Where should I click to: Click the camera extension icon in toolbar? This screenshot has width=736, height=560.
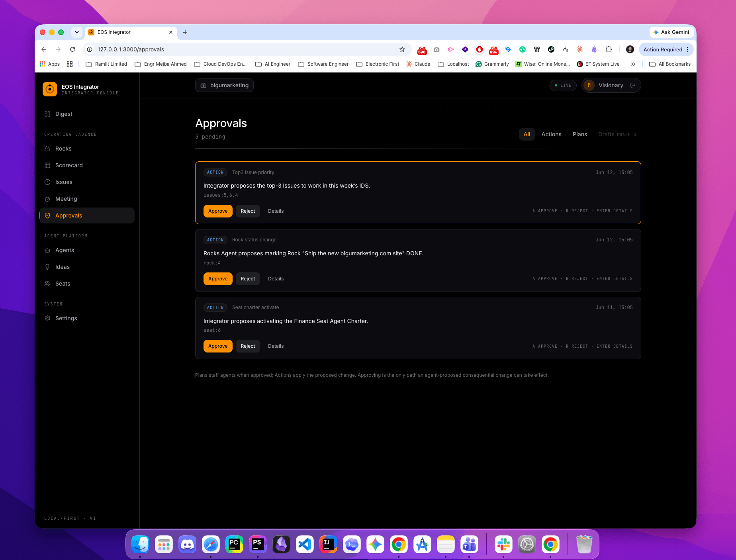437,49
